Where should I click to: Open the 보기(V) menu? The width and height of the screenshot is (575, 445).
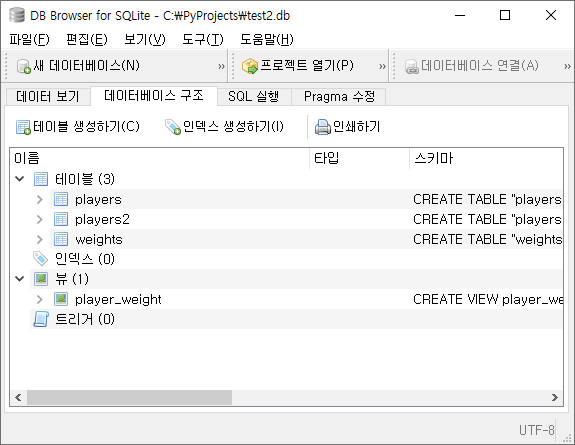(145, 39)
